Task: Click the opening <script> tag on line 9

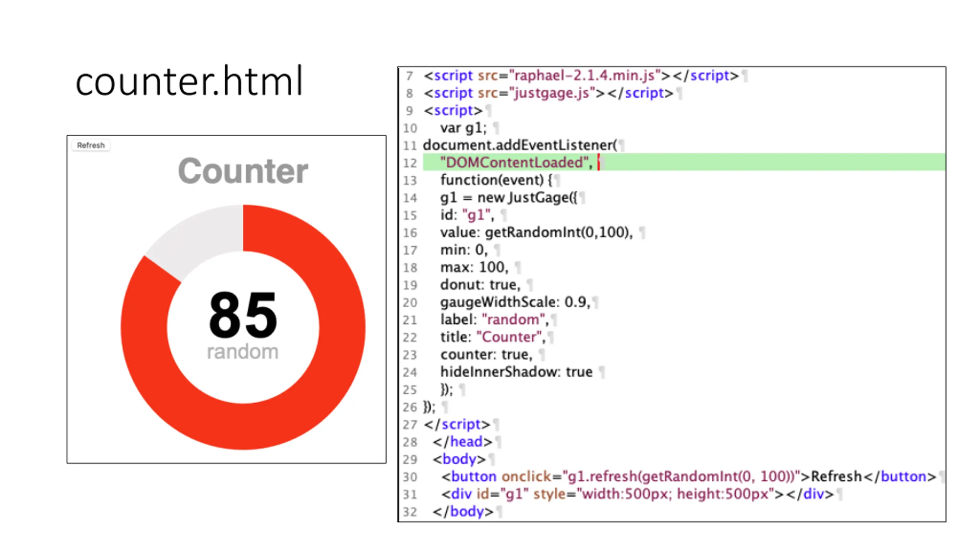Action: [x=453, y=110]
